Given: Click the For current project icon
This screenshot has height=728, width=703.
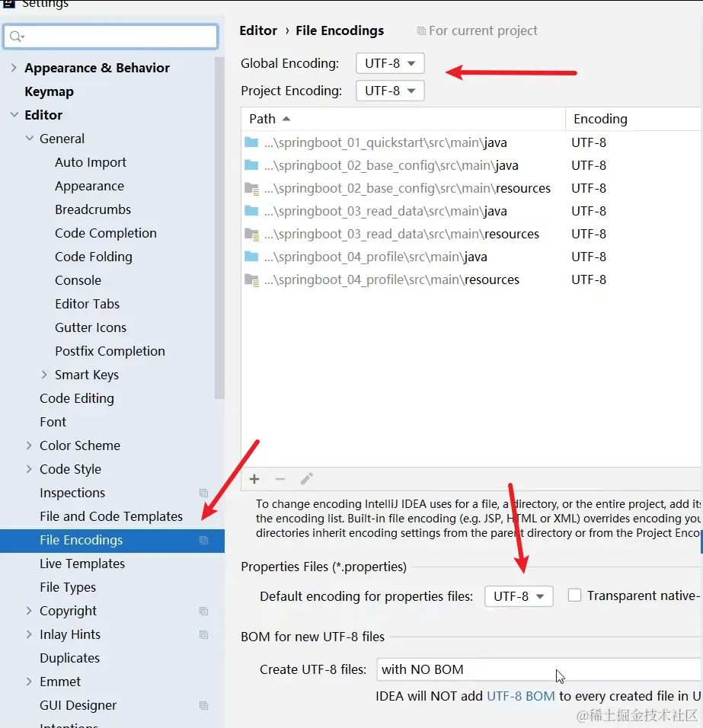Looking at the screenshot, I should pos(421,31).
